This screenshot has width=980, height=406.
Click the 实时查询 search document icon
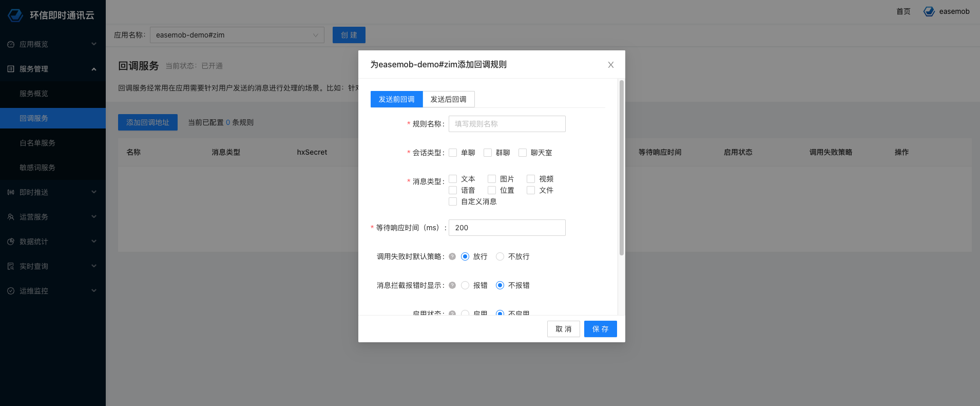(x=11, y=266)
